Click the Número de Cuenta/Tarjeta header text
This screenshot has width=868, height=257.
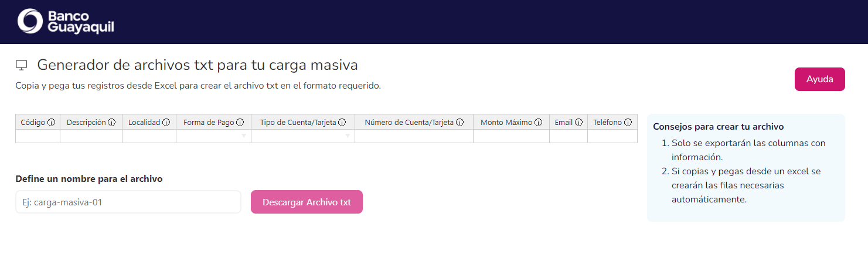pos(410,123)
